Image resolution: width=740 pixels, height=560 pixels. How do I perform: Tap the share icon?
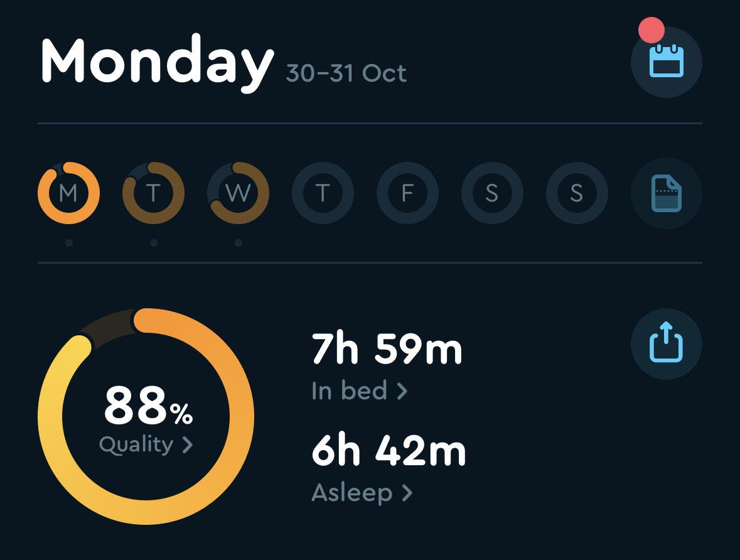666,343
